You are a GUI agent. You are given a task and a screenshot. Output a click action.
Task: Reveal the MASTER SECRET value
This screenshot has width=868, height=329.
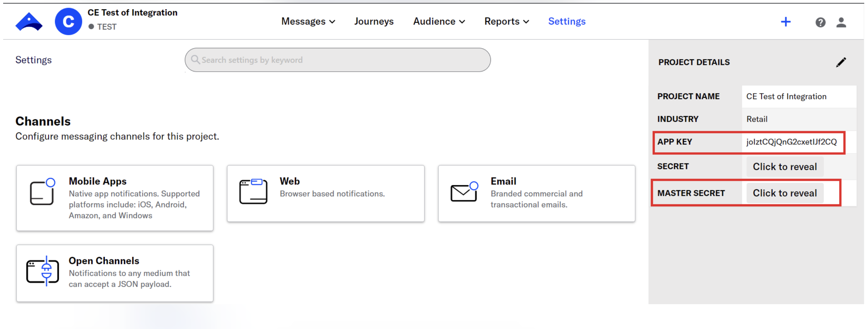tap(785, 193)
